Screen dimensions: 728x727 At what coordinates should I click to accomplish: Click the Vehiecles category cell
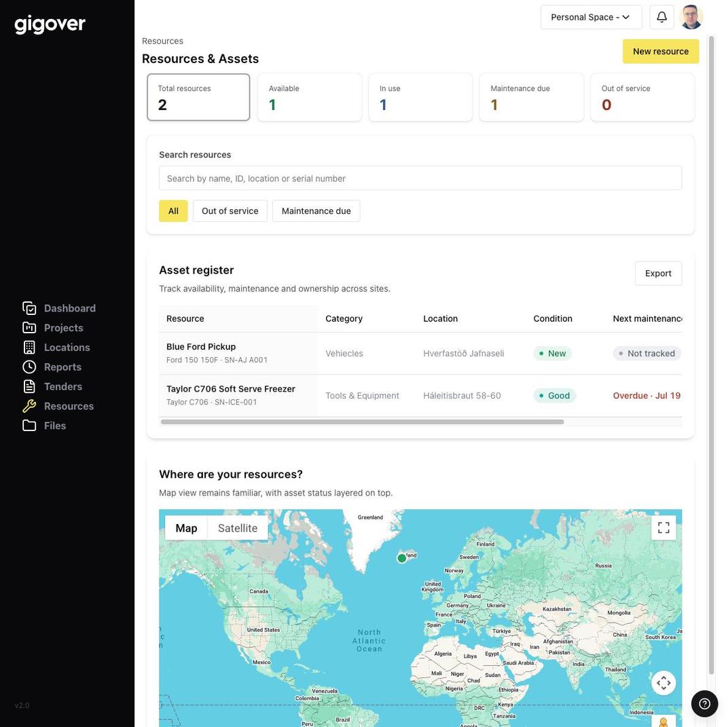344,353
